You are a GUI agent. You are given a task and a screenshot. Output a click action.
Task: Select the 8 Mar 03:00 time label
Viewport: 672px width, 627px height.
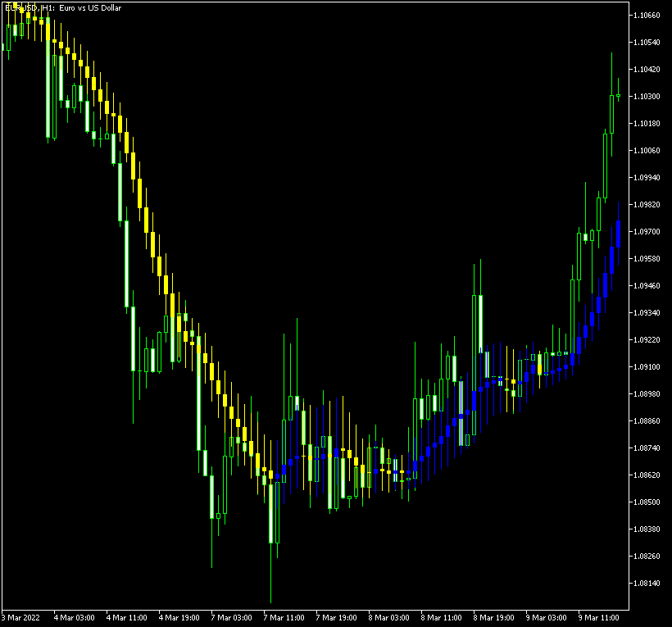[x=389, y=617]
